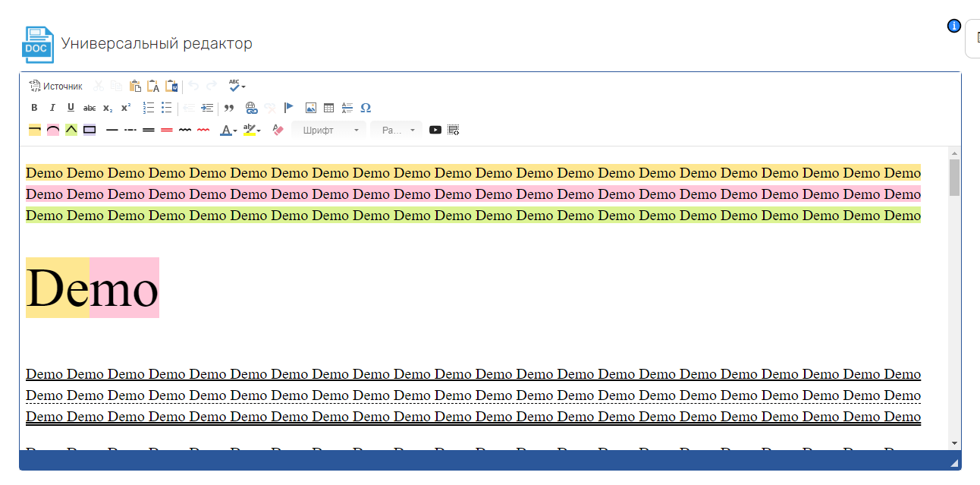The image size is (980, 485).
Task: Click the Anchor flag icon
Action: tap(288, 108)
